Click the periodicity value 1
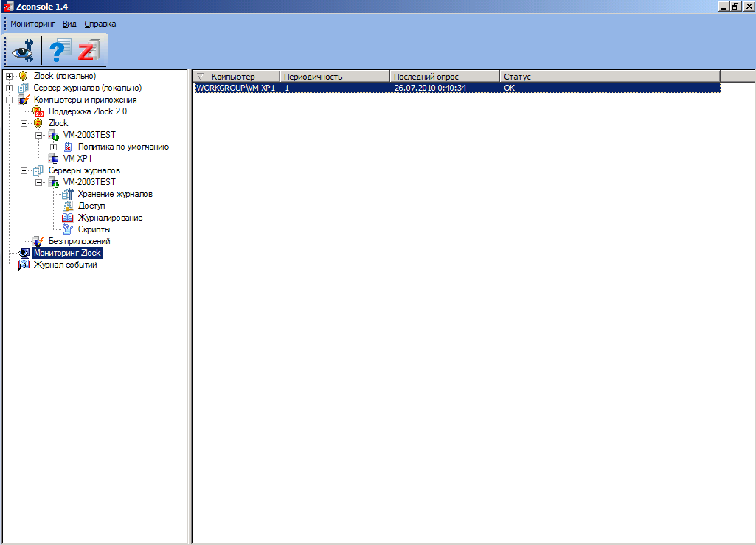The image size is (756, 545). point(287,88)
